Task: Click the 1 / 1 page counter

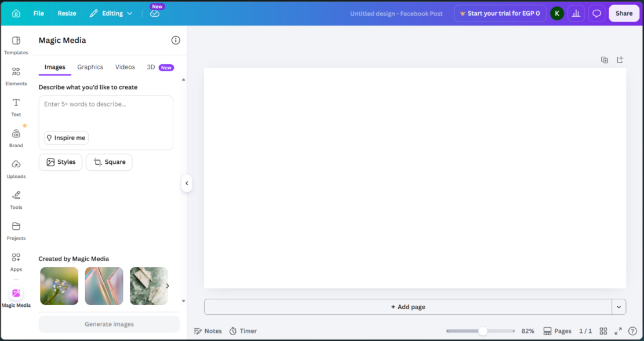Action: point(585,331)
